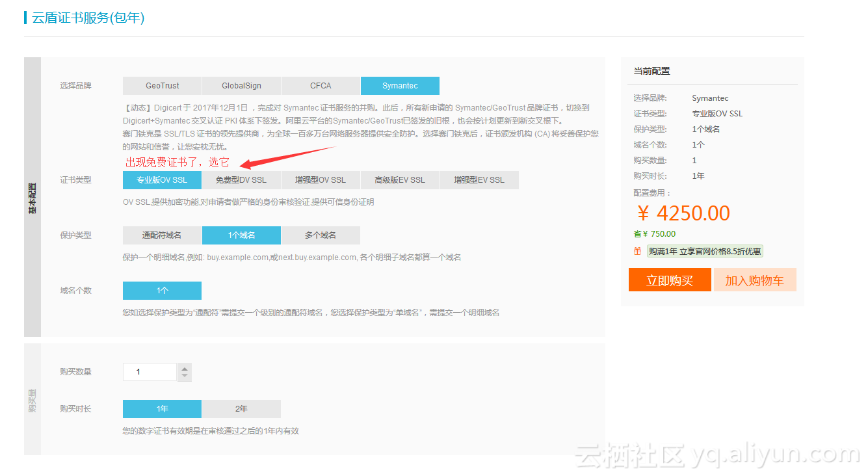Image resolution: width=868 pixels, height=476 pixels.
Task: Click the 1个 domain count option
Action: 162,291
